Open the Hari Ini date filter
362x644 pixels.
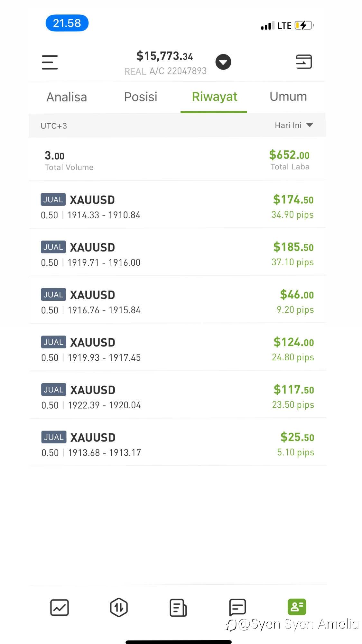coord(294,125)
